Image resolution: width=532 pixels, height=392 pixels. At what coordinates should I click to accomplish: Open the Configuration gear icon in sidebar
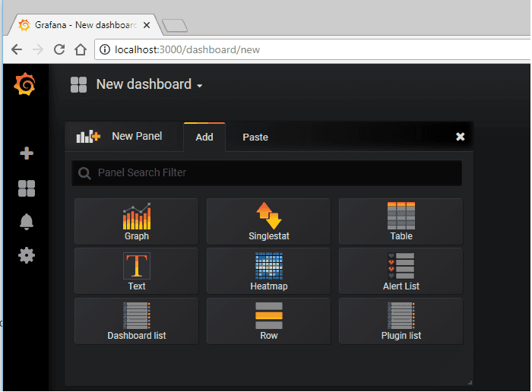27,255
